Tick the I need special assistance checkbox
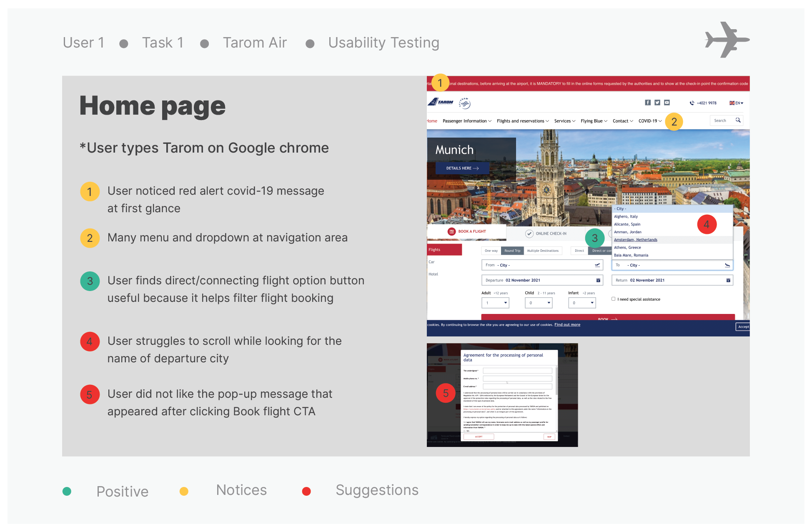This screenshot has width=812, height=532. (613, 299)
